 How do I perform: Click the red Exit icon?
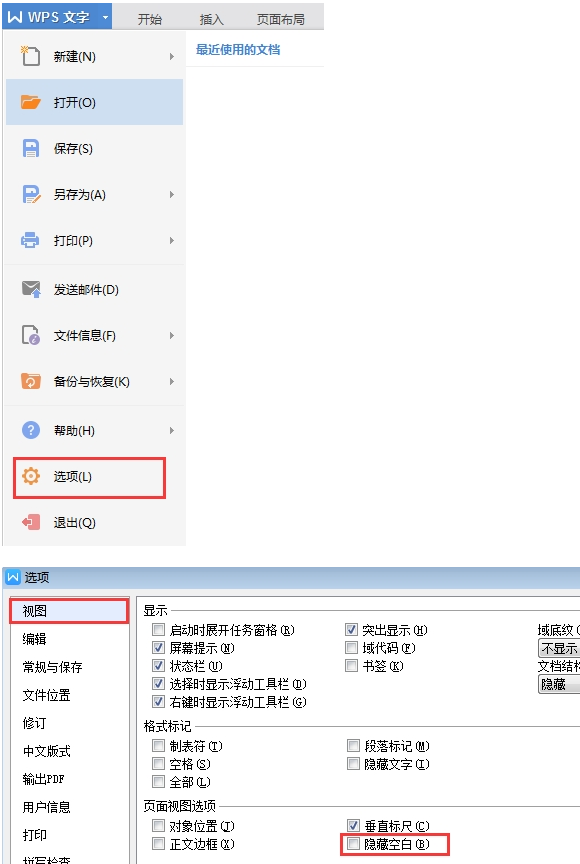31,522
